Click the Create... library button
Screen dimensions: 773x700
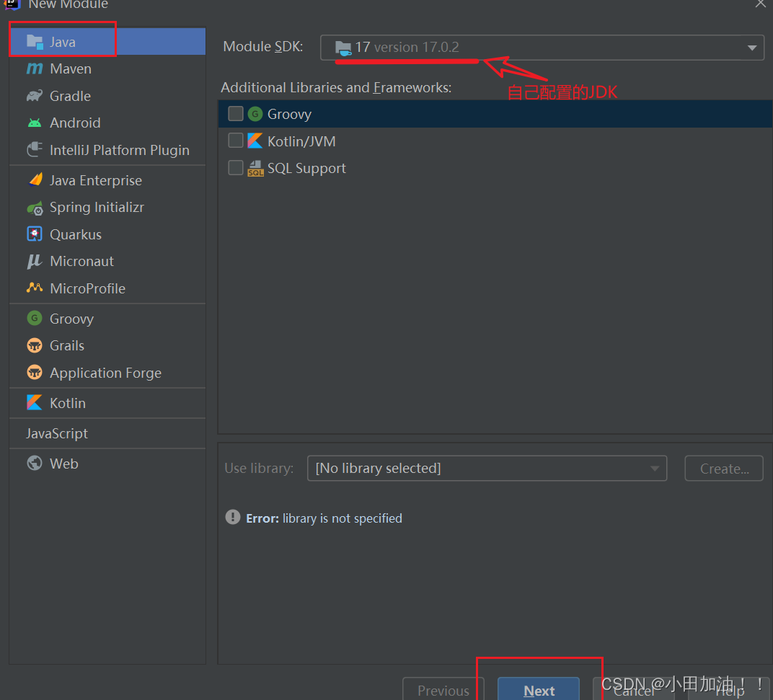[724, 469]
